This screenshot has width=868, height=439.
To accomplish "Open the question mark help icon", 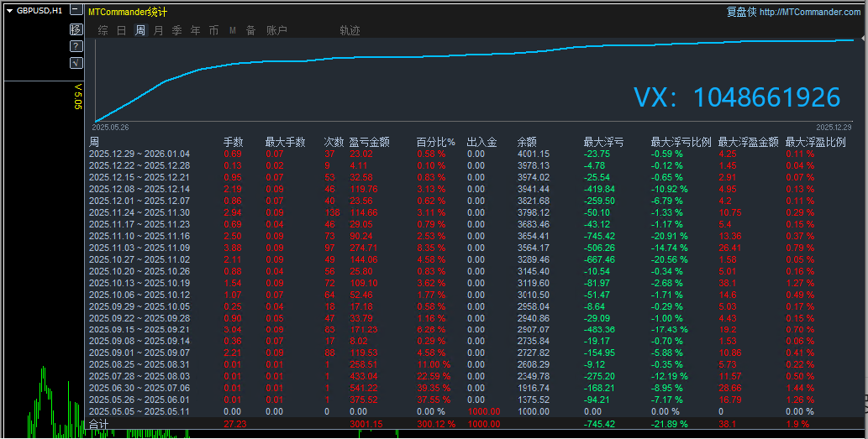I will (x=76, y=46).
